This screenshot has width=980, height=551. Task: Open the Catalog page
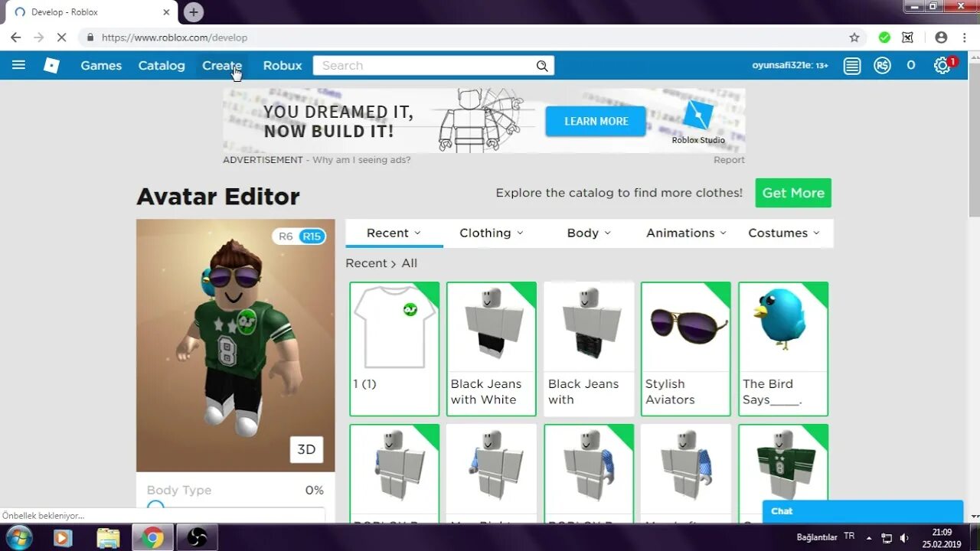point(162,66)
